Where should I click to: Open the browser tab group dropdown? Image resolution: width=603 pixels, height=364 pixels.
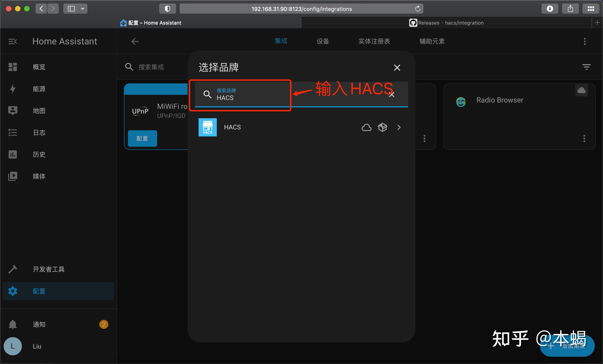pyautogui.click(x=83, y=9)
